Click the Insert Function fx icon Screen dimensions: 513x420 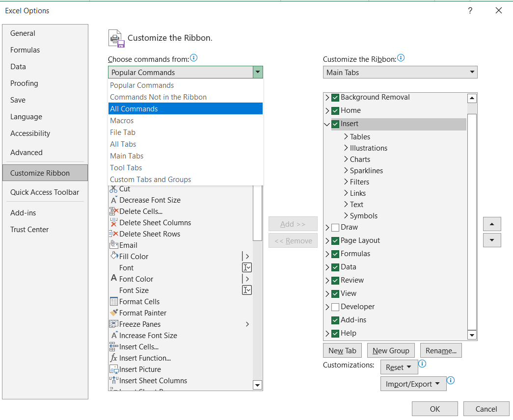tap(113, 358)
